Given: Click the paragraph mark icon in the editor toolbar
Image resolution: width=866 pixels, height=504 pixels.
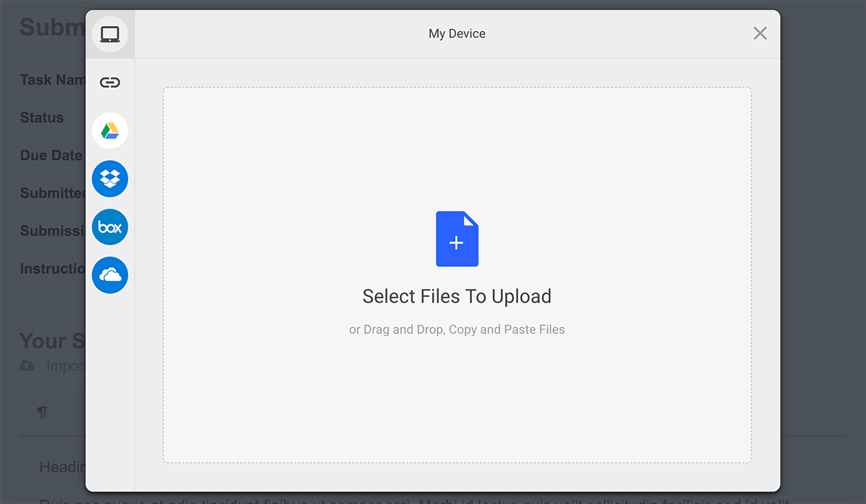Looking at the screenshot, I should click(43, 412).
